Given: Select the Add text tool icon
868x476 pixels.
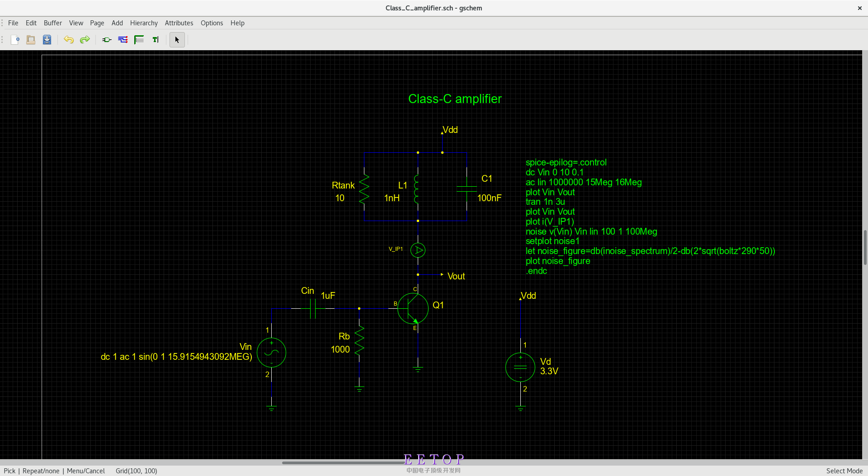Looking at the screenshot, I should pos(156,40).
